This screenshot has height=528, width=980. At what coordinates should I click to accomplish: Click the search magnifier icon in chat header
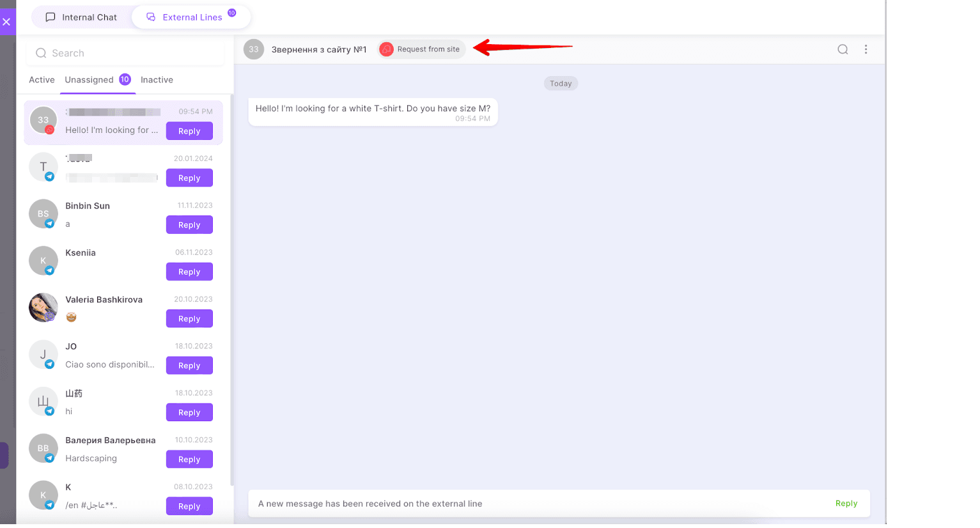[843, 49]
